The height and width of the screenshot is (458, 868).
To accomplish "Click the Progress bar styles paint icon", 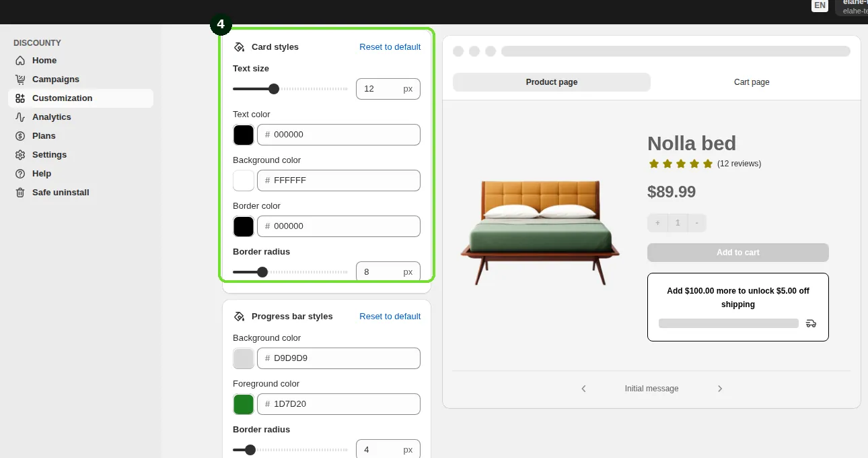I will coord(239,317).
